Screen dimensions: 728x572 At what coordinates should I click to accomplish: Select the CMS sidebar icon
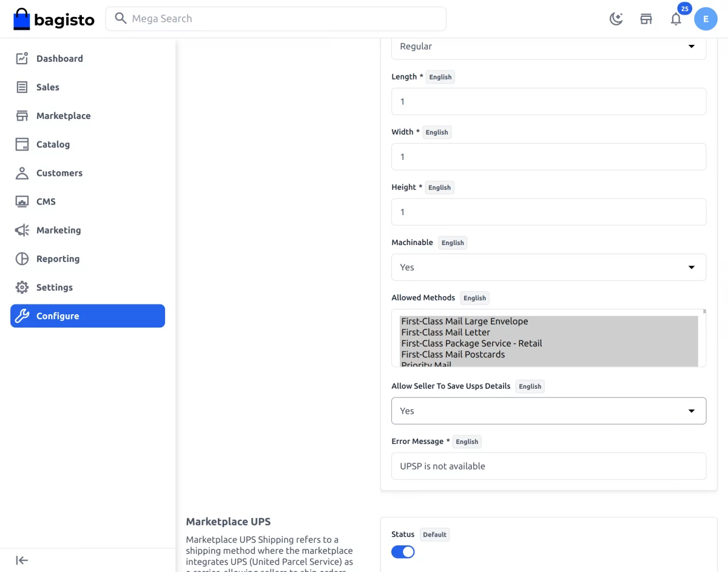(22, 201)
